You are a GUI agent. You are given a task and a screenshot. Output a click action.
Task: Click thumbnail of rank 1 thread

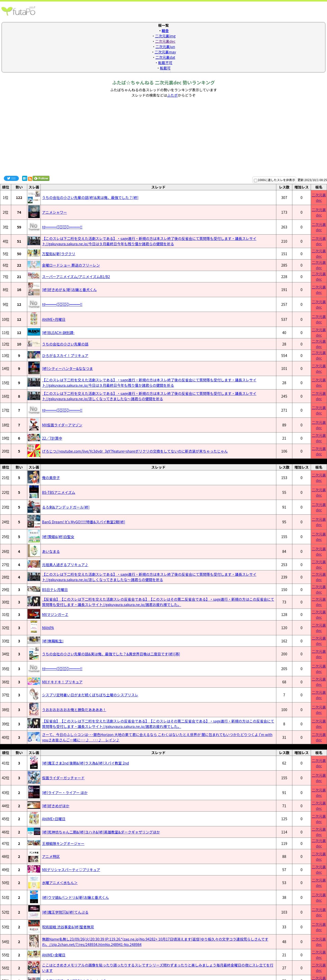click(34, 197)
